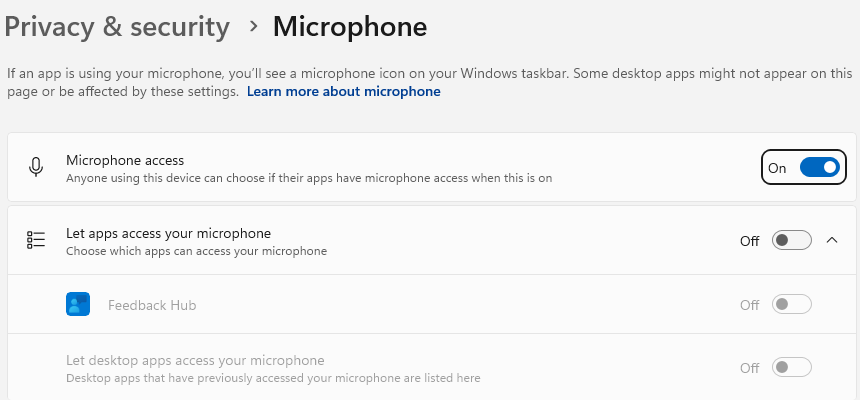The width and height of the screenshot is (860, 400).
Task: Click the Let apps access your microphone label
Action: pos(168,233)
